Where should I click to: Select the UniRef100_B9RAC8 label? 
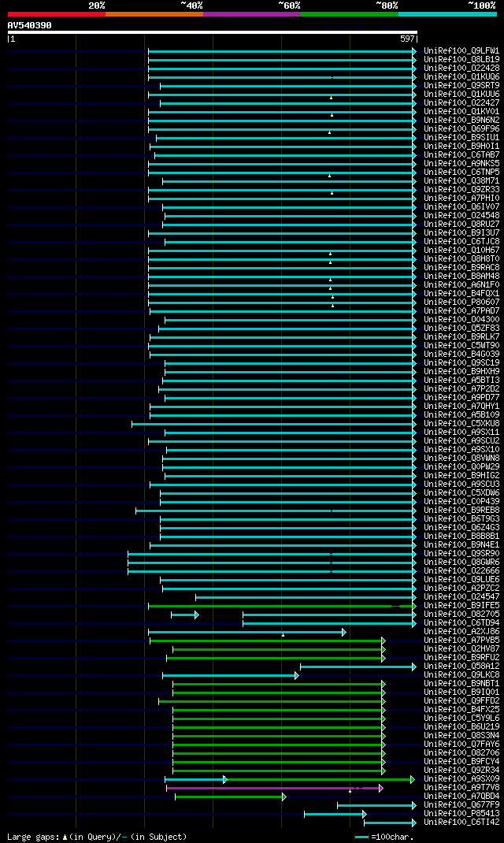pos(461,268)
